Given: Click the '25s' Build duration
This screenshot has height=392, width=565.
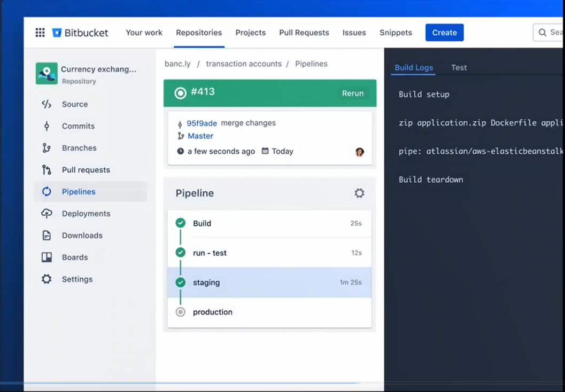Looking at the screenshot, I should coord(356,224).
